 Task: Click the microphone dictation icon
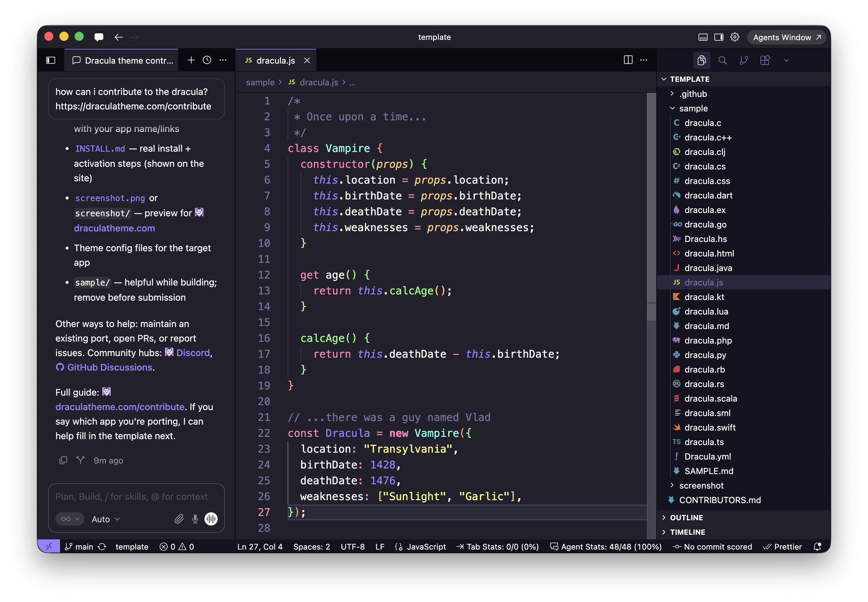195,519
